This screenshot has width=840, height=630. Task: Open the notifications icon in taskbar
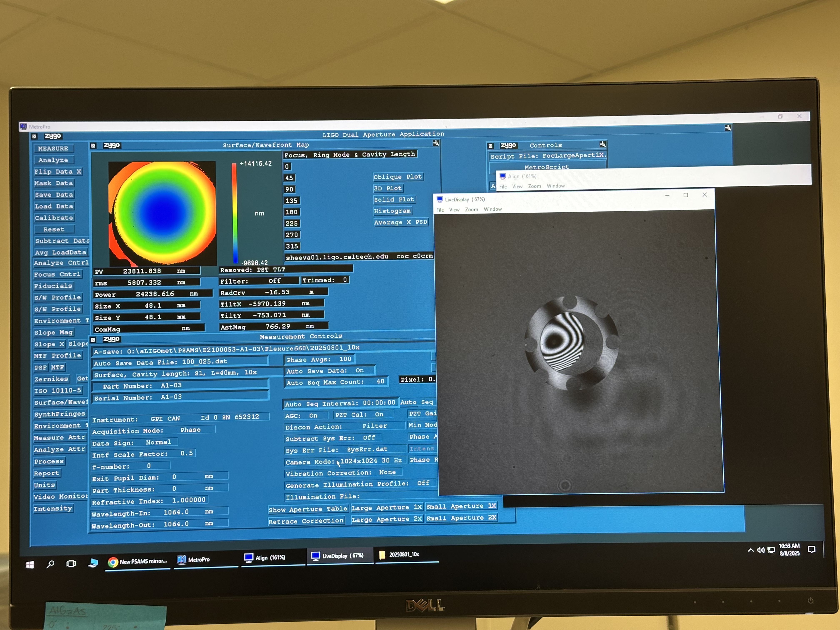pyautogui.click(x=811, y=549)
